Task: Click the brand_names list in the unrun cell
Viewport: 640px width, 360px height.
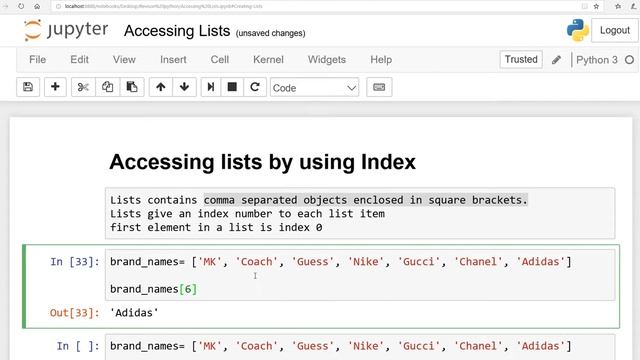Action: 341,346
